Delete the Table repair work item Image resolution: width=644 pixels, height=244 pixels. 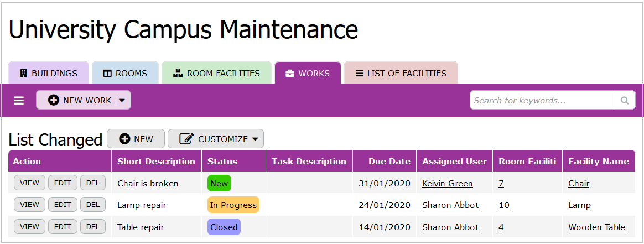93,226
